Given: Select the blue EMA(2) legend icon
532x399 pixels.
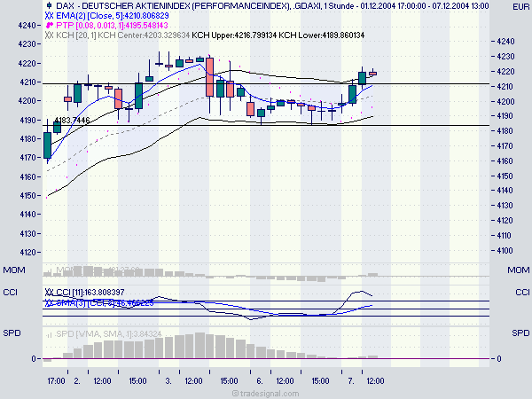Looking at the screenshot, I should coord(49,15).
